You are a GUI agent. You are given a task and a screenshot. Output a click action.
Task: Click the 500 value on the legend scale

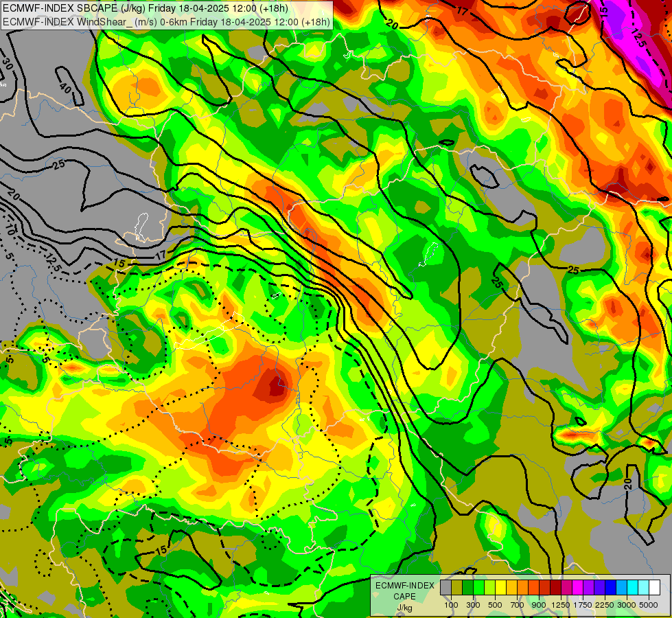(495, 605)
